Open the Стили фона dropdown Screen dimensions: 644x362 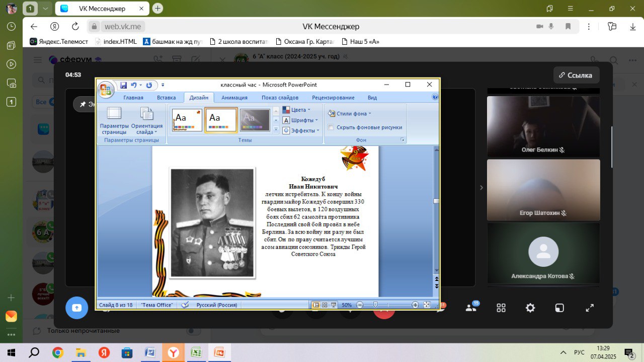click(350, 114)
